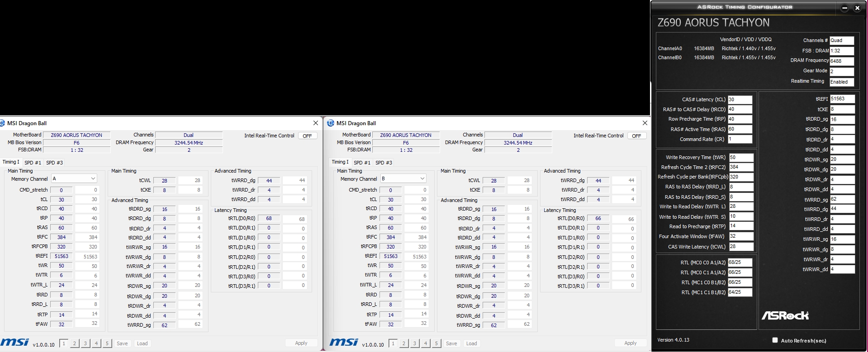The height and width of the screenshot is (352, 868).
Task: Click the RTL (MC1 C1 B1/B2) field
Action: (x=740, y=292)
